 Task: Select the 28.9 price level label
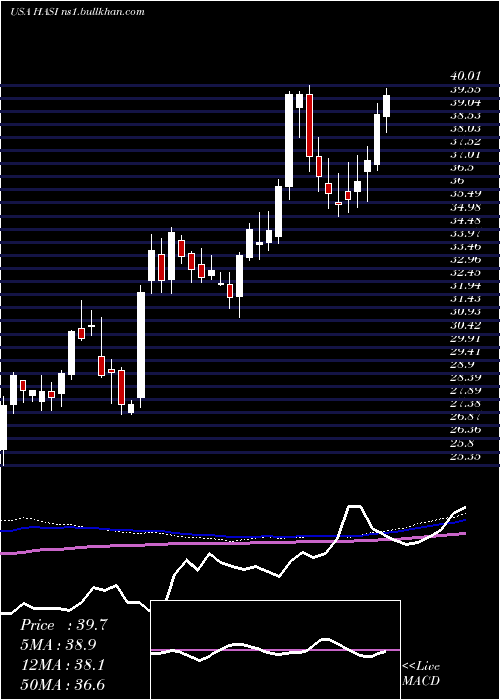point(462,364)
